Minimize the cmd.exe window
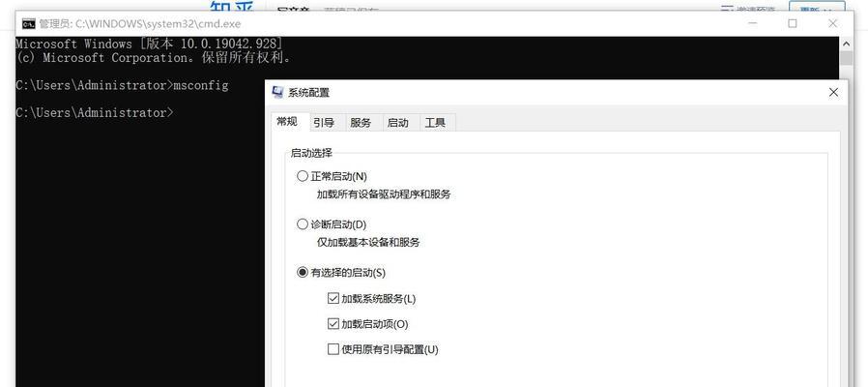 click(x=753, y=23)
